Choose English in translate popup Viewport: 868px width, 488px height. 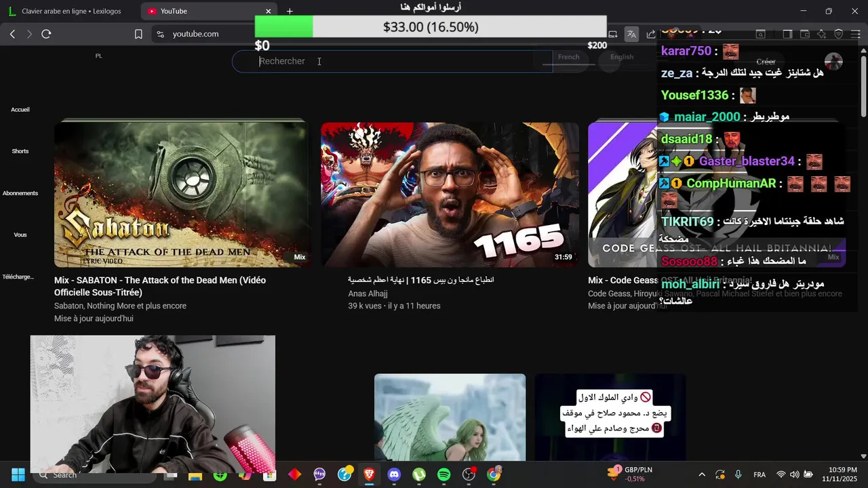(x=622, y=57)
